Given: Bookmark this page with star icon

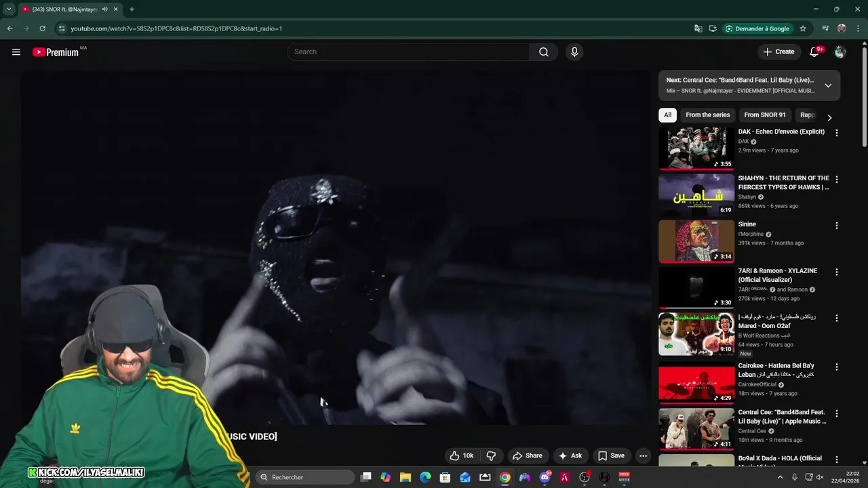Looking at the screenshot, I should (803, 28).
